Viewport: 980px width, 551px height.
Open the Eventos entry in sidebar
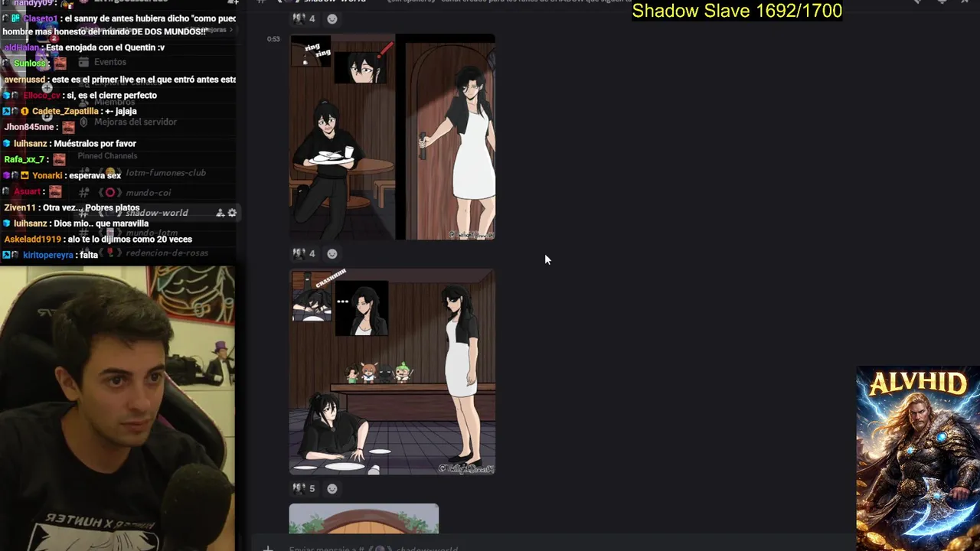110,62
